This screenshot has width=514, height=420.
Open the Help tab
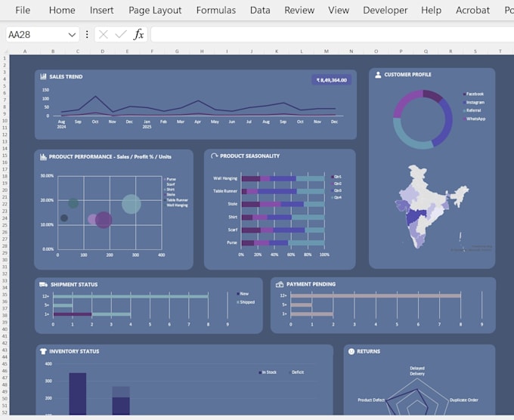[431, 10]
